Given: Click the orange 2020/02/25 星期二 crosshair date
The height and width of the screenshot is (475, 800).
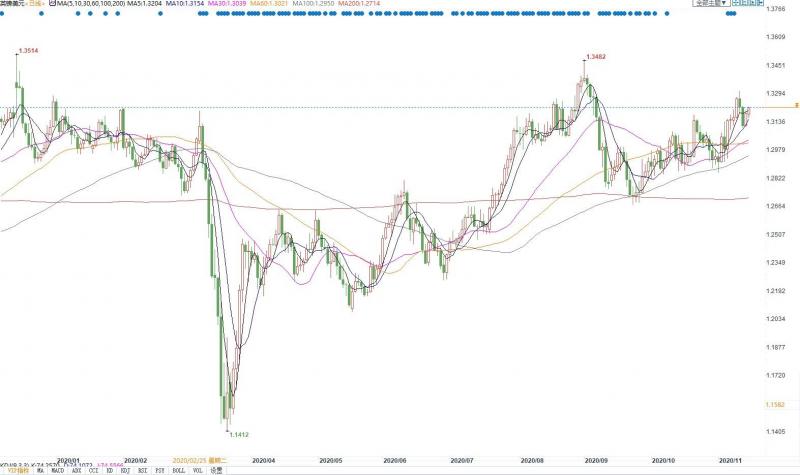Looking at the screenshot, I should click(x=199, y=460).
